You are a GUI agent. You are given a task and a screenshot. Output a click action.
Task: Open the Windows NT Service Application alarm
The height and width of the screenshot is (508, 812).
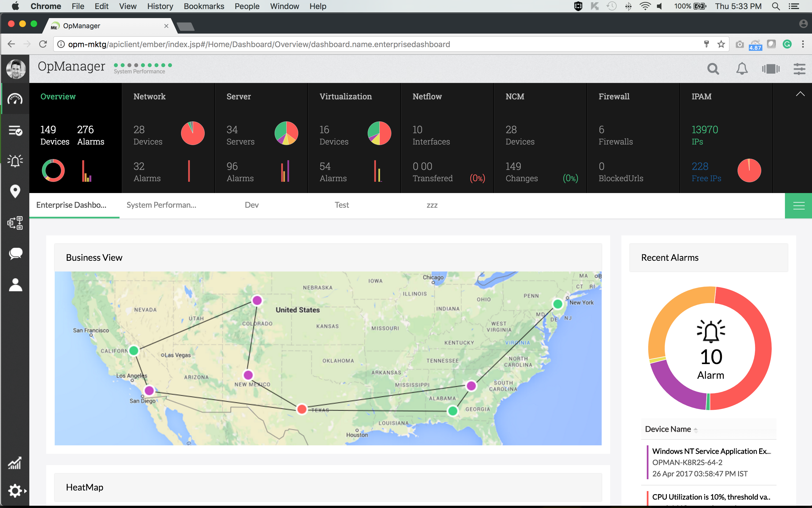coord(711,451)
